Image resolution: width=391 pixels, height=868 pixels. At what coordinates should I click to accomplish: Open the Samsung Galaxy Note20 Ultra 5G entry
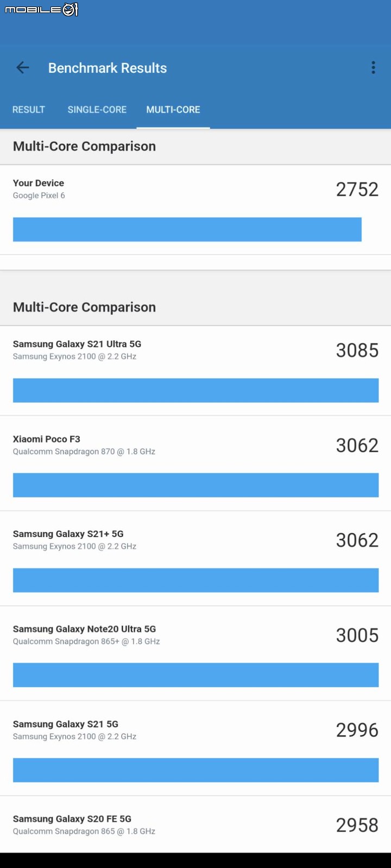point(195,653)
